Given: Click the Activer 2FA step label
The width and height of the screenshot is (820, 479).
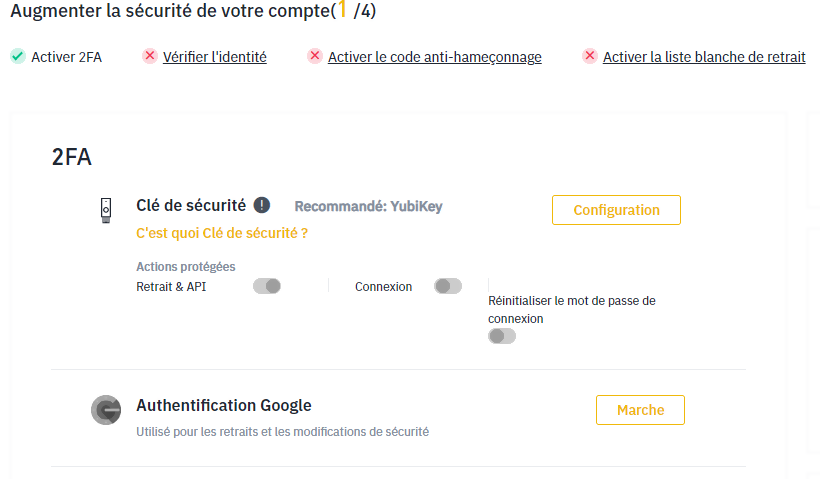Looking at the screenshot, I should 66,56.
